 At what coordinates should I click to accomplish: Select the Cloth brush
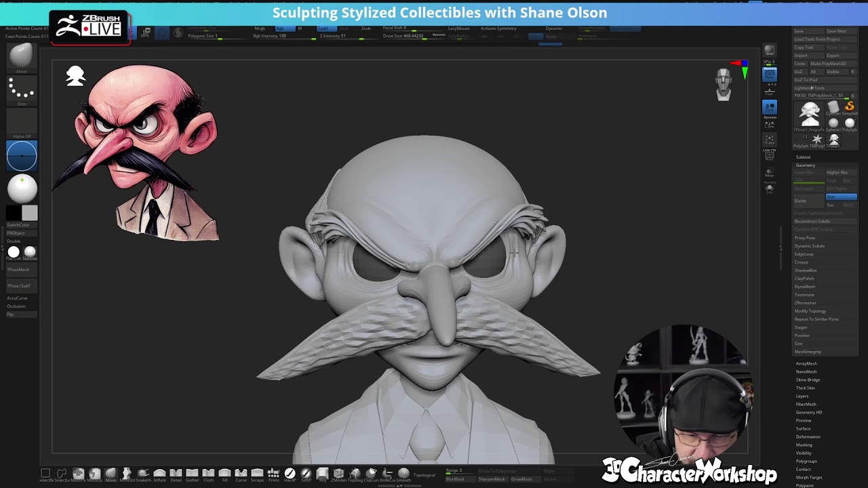point(208,474)
